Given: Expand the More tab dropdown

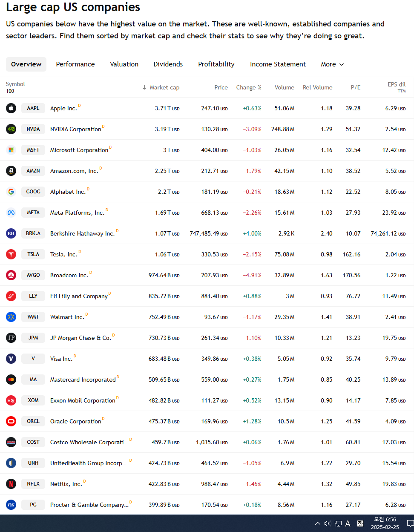Looking at the screenshot, I should (x=332, y=64).
